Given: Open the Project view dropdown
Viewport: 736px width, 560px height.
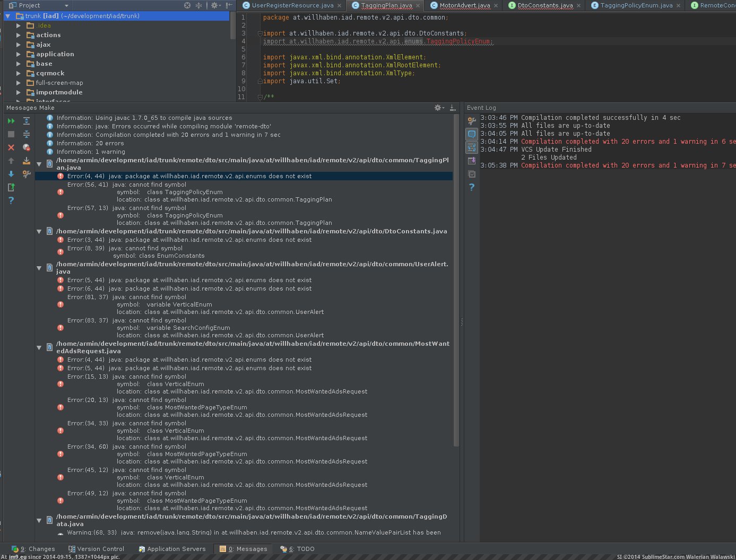Looking at the screenshot, I should pos(66,5).
